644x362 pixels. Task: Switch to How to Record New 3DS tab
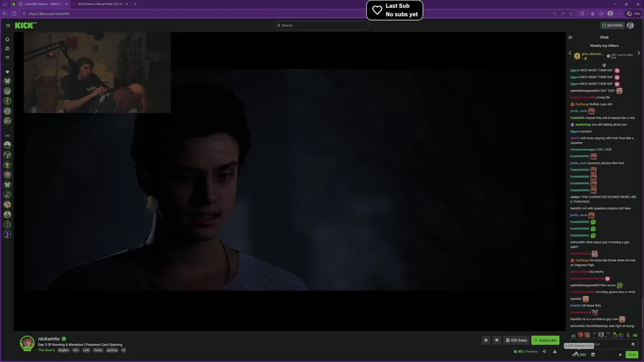(x=100, y=4)
